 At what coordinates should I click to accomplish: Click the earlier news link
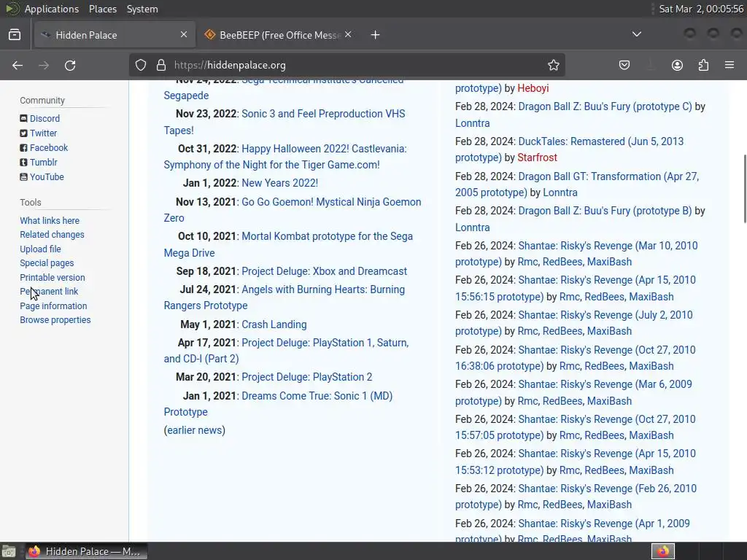click(196, 430)
